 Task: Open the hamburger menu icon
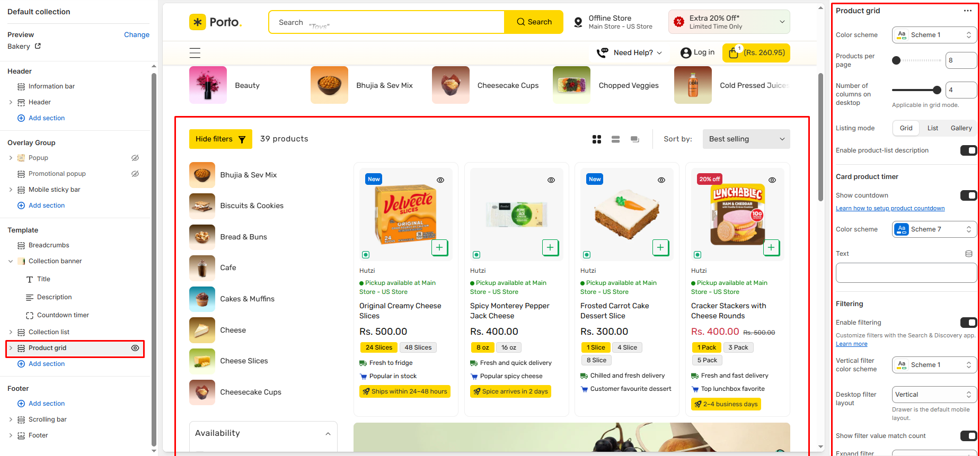(195, 53)
